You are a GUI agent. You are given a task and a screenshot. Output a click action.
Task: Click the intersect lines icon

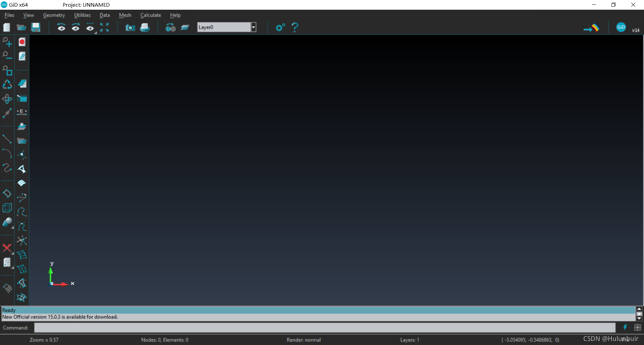coord(22,240)
